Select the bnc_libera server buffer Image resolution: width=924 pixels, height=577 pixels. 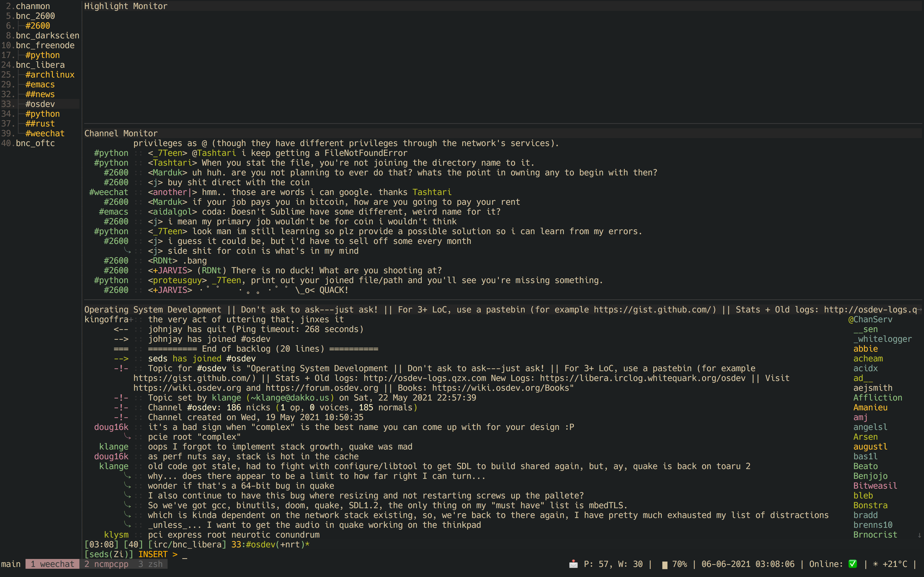[40, 65]
